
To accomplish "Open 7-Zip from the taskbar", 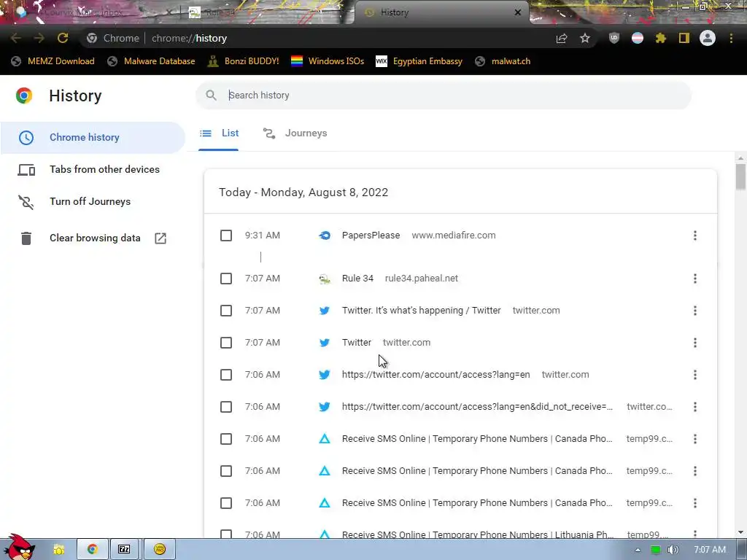I will [x=124, y=549].
